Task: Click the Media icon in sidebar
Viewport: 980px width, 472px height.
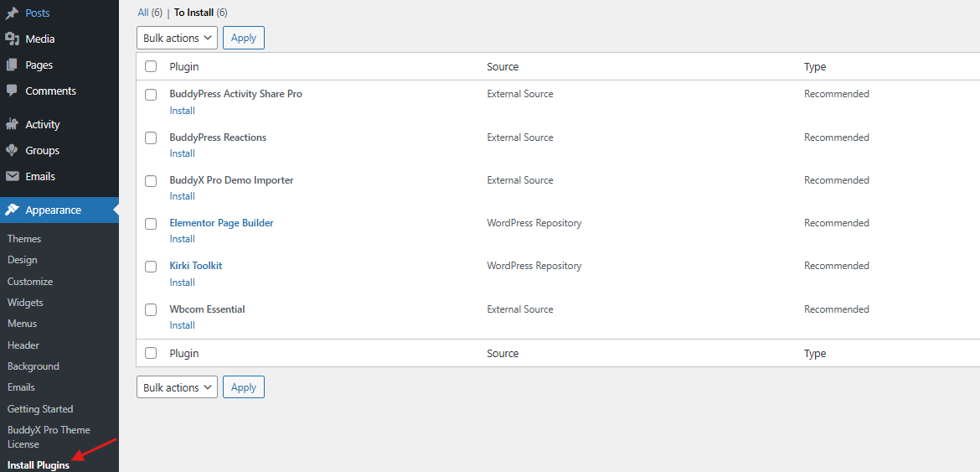Action: coord(12,39)
